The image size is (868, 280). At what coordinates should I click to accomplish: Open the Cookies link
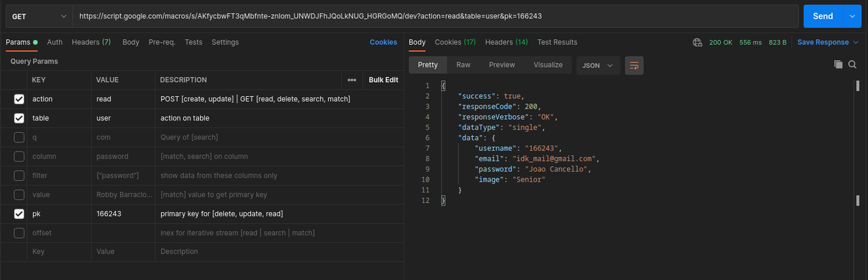(383, 42)
